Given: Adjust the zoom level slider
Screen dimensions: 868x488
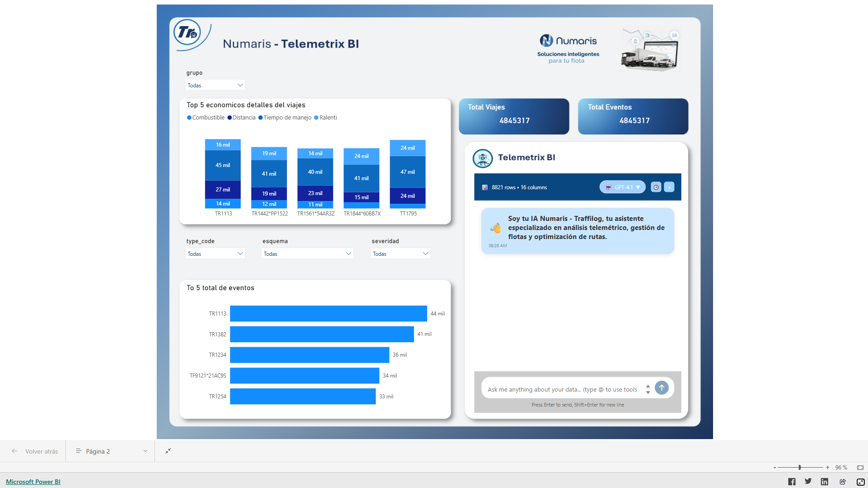Looking at the screenshot, I should click(800, 467).
